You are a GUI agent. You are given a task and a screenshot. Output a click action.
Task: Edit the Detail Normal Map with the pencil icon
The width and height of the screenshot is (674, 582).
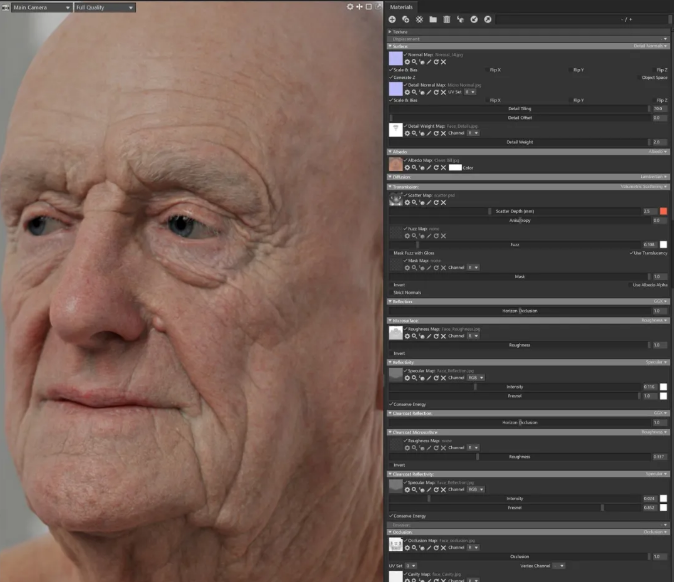pos(429,92)
